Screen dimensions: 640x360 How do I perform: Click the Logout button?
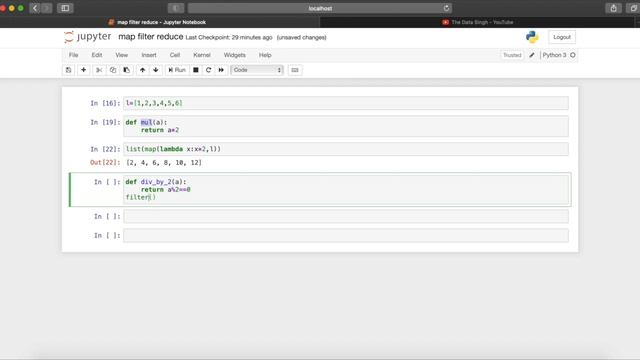(562, 37)
